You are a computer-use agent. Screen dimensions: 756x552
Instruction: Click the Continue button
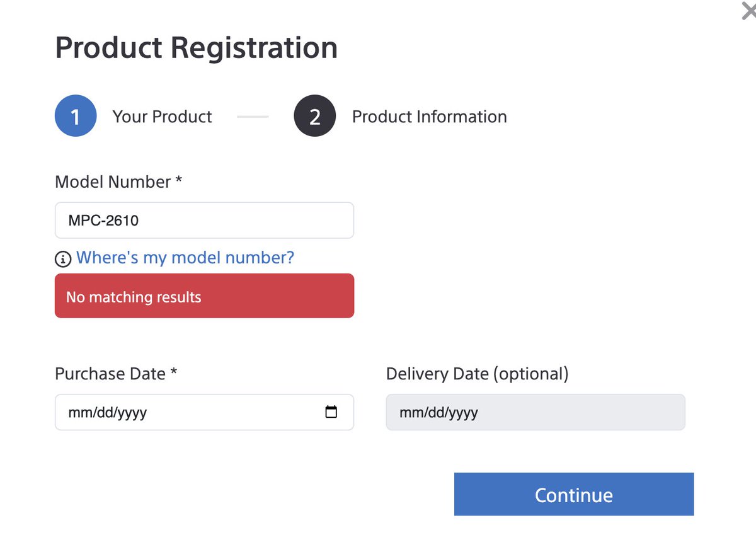pos(574,494)
